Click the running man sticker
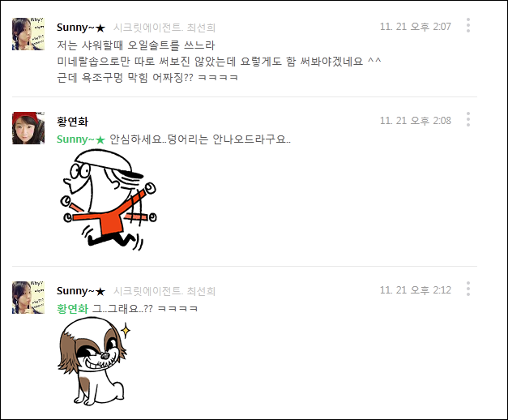Screen dimensions: 508x420 (x=109, y=200)
